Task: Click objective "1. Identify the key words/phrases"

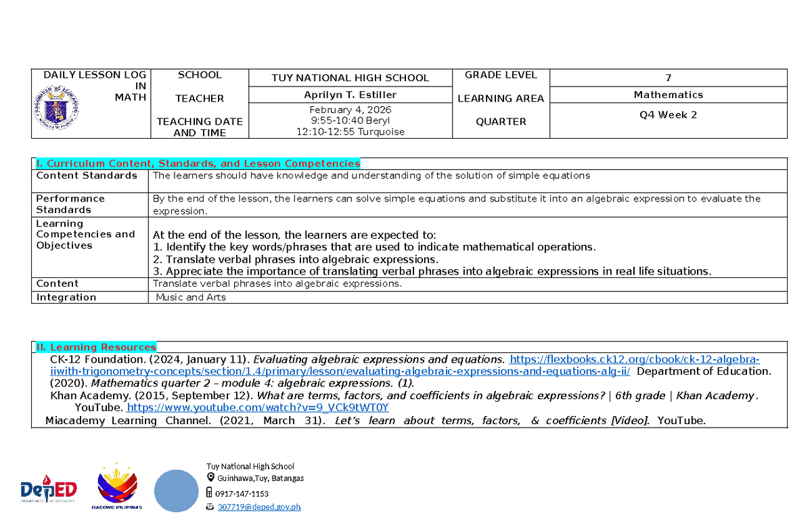Action: (376, 247)
